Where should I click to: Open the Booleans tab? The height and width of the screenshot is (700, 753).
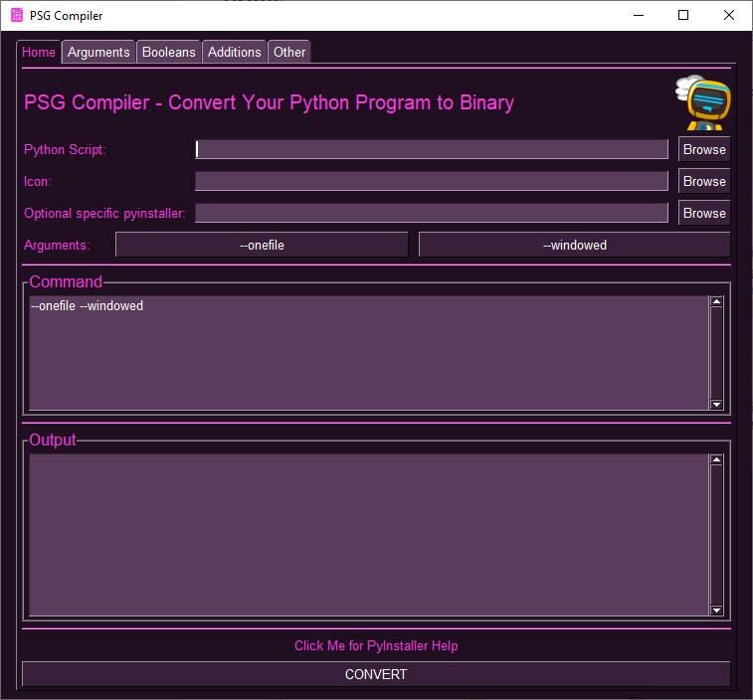click(169, 52)
